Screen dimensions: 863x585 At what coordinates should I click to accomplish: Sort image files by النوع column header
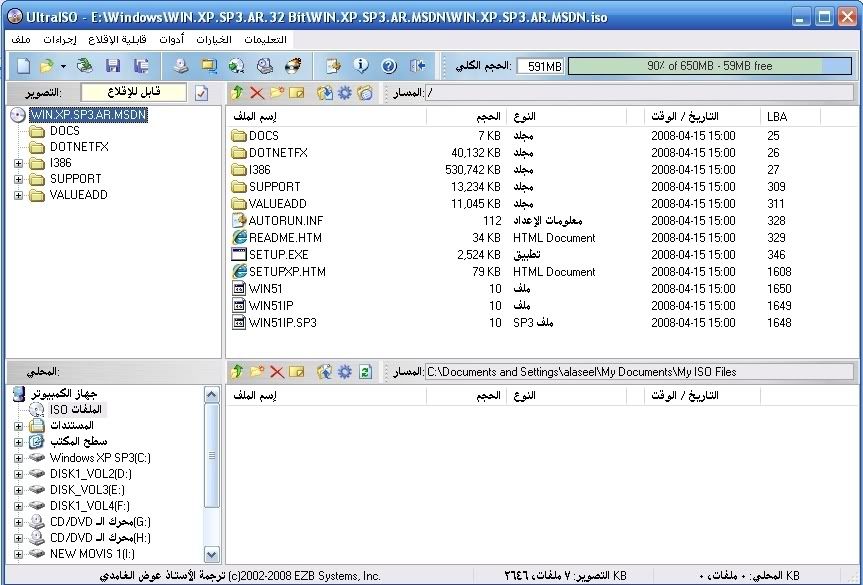tap(566, 116)
